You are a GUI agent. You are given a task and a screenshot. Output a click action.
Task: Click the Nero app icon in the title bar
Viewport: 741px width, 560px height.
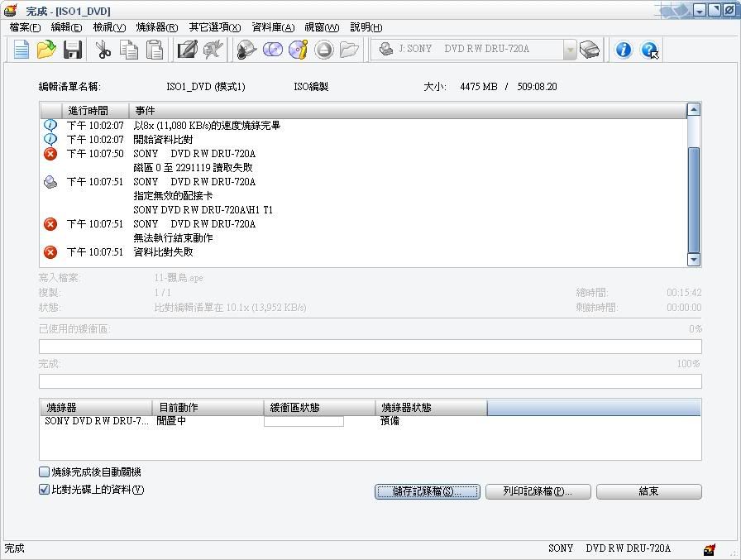point(11,10)
